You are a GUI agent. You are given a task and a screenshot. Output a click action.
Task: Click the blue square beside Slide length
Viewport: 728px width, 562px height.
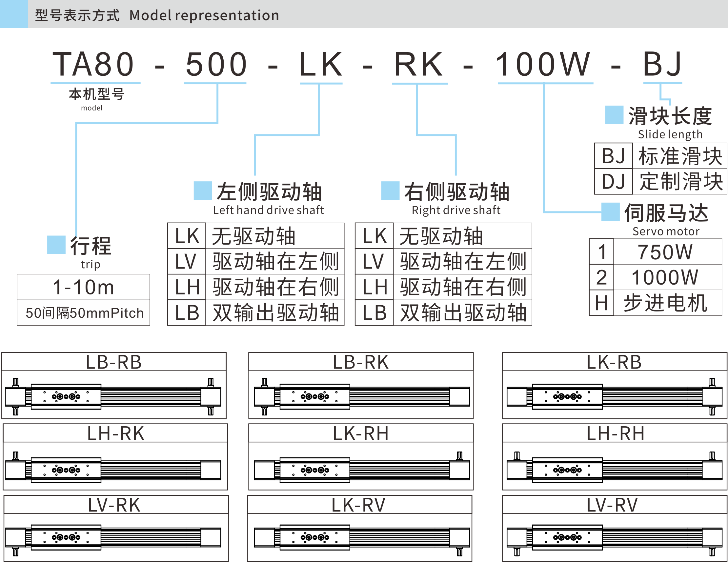(x=614, y=115)
